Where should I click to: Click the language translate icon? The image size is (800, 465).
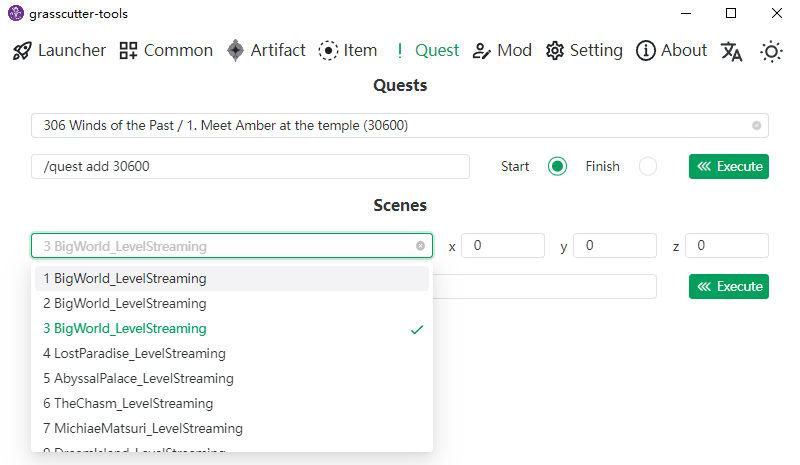point(732,51)
